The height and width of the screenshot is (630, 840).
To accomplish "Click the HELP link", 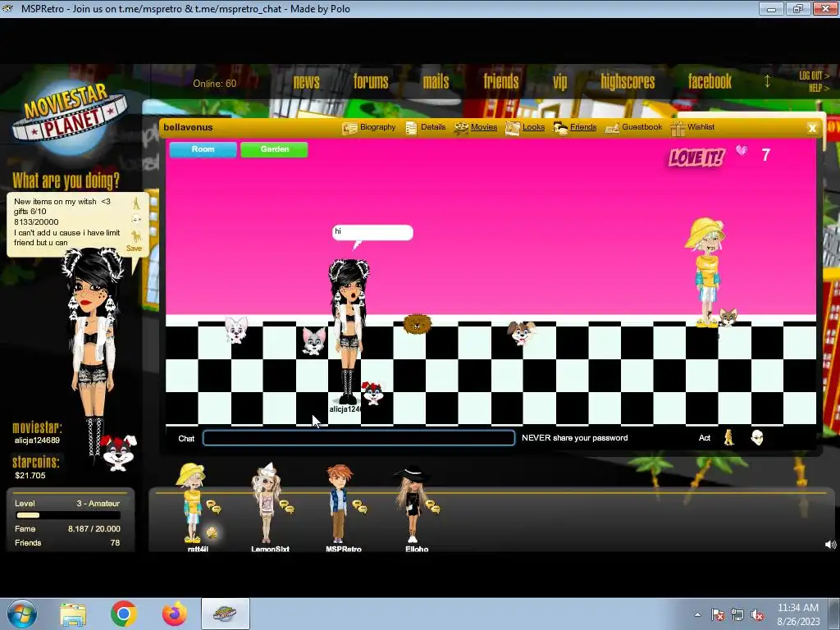I will coord(819,88).
